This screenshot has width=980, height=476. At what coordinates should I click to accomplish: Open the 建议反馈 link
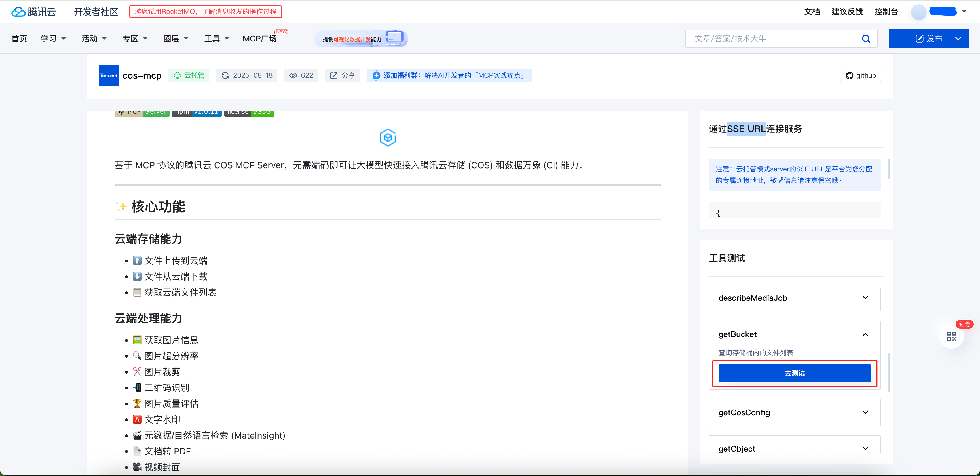(847, 12)
